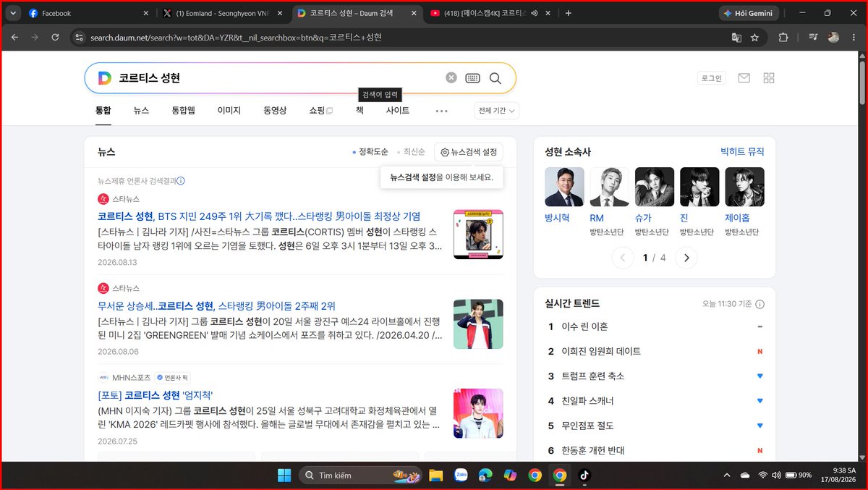Select the 슈가 profile
The width and height of the screenshot is (868, 490).
(654, 201)
